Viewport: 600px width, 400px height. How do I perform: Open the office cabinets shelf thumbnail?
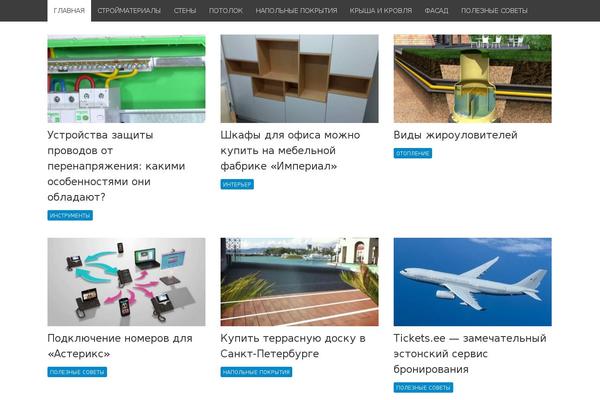click(299, 78)
